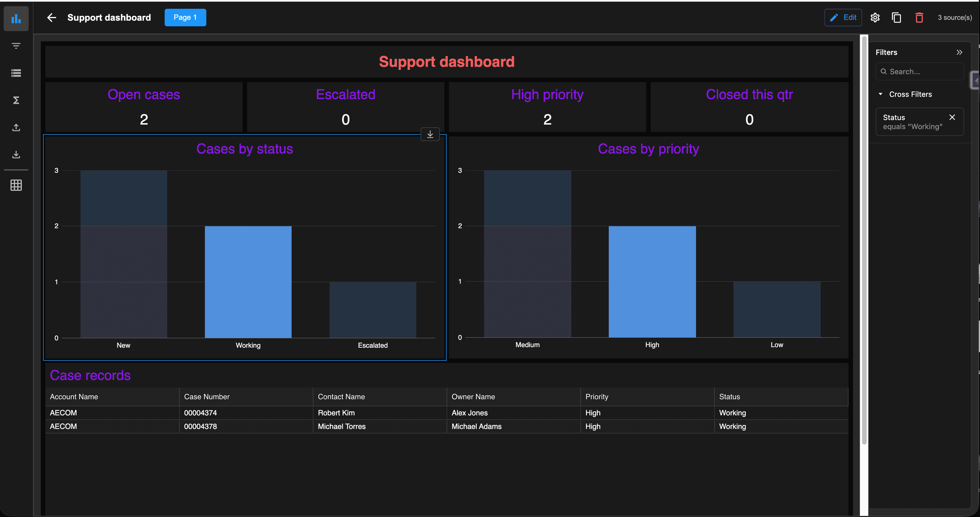Sort table by Priority column header
This screenshot has height=517, width=980.
(597, 396)
